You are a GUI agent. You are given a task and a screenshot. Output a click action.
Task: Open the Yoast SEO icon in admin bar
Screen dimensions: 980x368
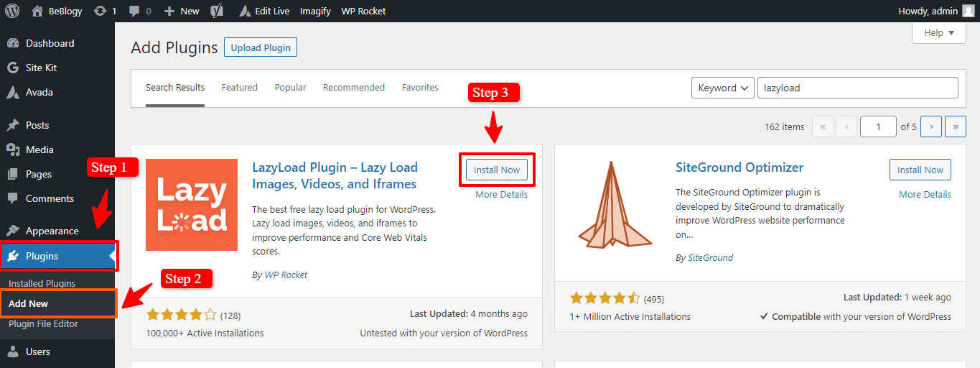[217, 11]
